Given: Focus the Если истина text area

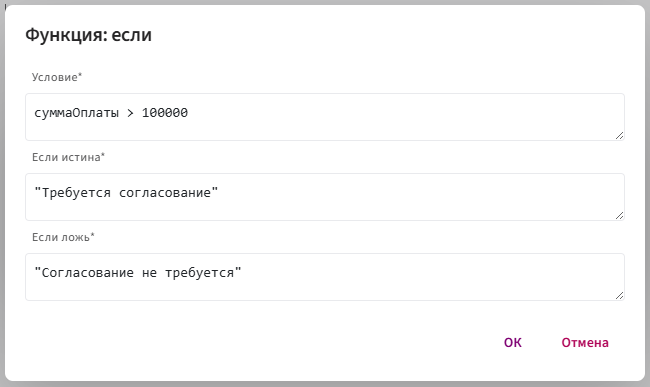Looking at the screenshot, I should tap(325, 197).
